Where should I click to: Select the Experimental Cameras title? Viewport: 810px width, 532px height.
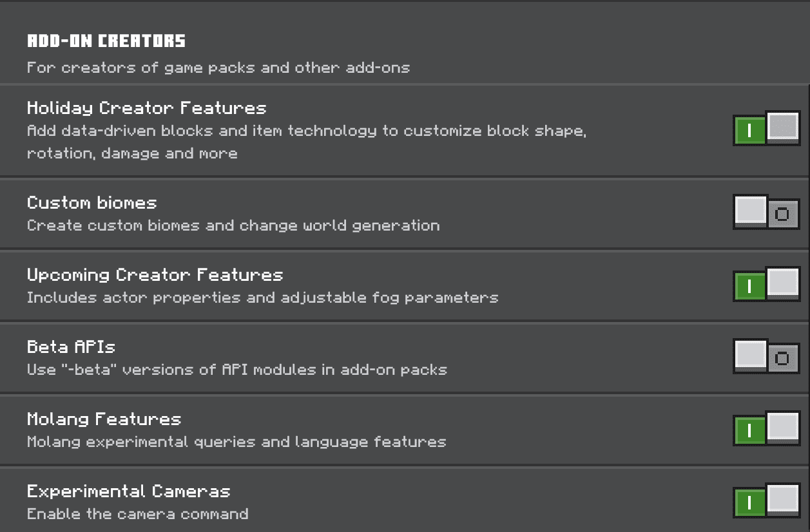pos(129,491)
